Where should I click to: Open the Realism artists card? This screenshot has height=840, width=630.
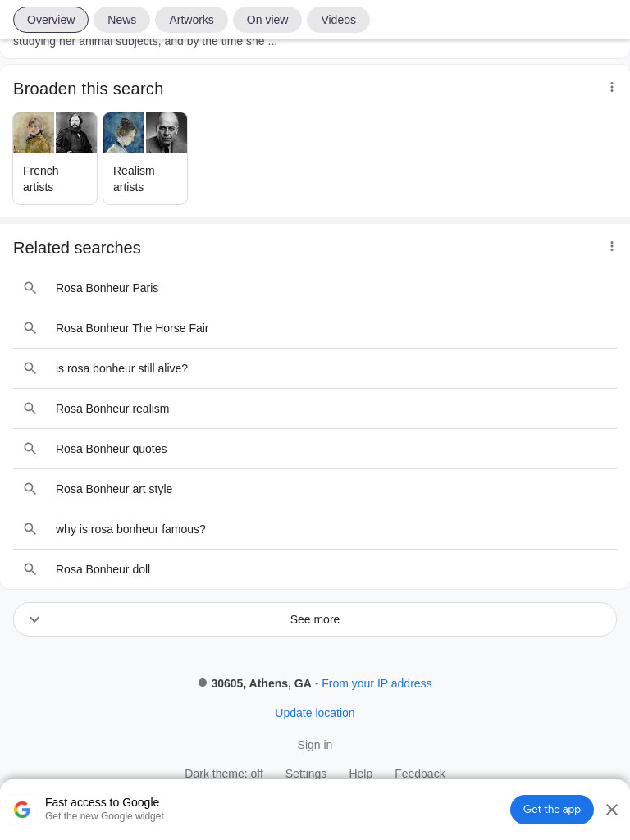pos(145,158)
